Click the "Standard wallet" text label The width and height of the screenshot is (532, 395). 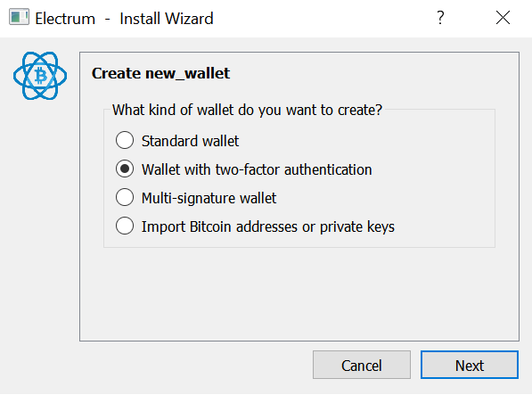point(190,141)
